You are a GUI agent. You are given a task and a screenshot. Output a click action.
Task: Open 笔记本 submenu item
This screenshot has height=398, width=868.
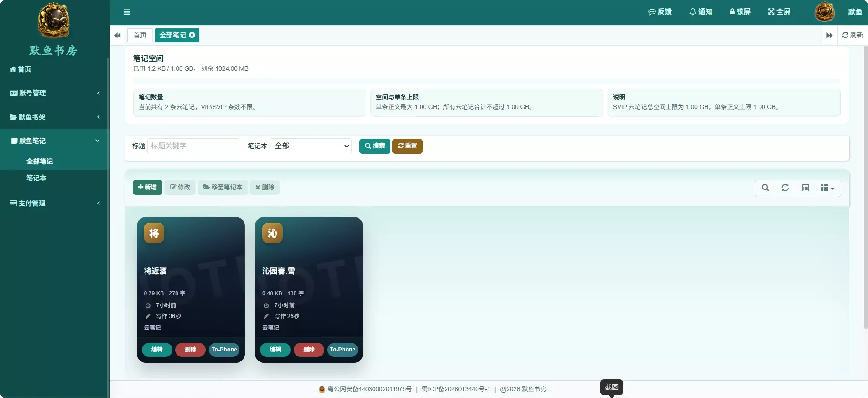click(x=36, y=178)
